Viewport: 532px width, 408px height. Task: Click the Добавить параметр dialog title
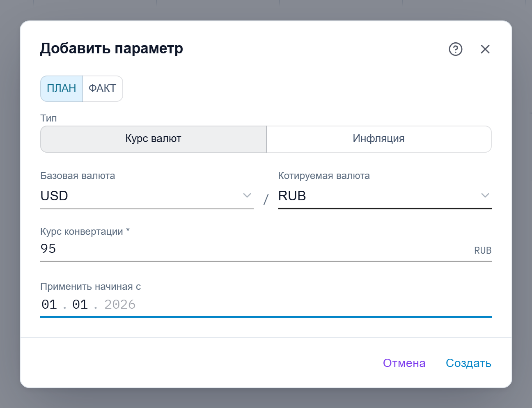pos(112,48)
